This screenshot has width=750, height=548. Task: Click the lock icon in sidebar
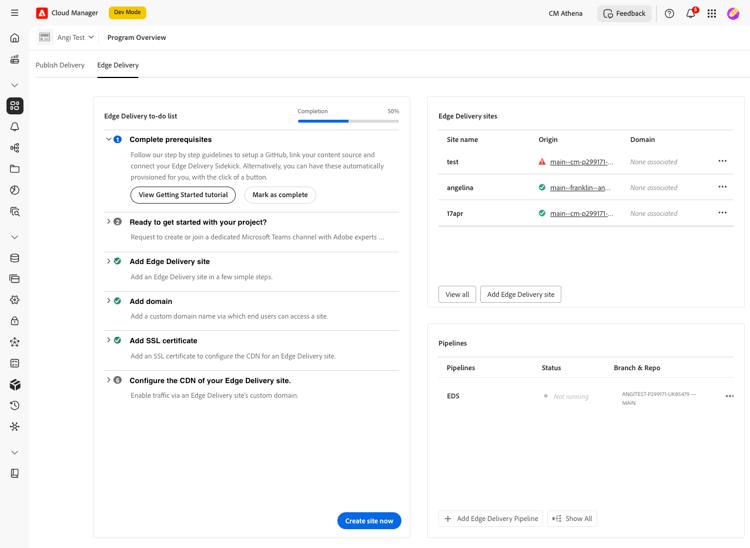coord(15,321)
